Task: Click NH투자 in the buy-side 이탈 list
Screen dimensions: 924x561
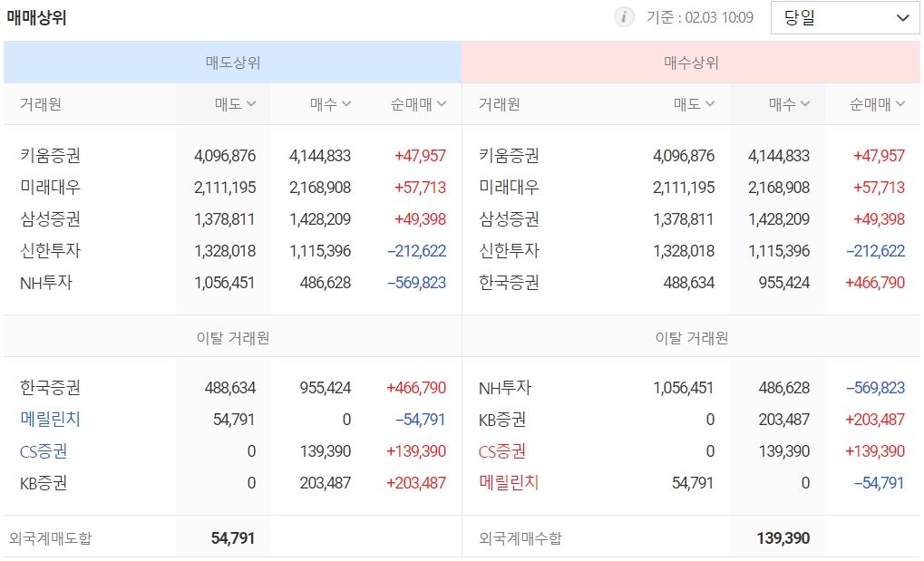Action: pyautogui.click(x=505, y=388)
